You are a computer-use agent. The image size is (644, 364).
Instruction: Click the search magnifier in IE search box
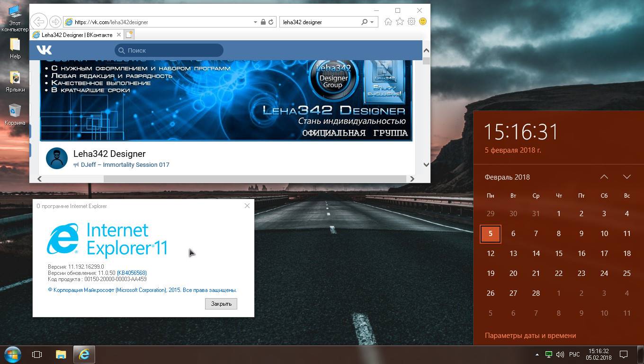point(364,22)
